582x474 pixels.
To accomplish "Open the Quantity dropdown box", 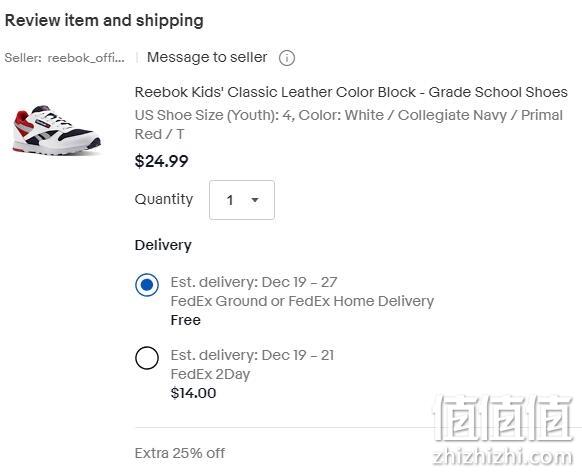I will point(242,200).
